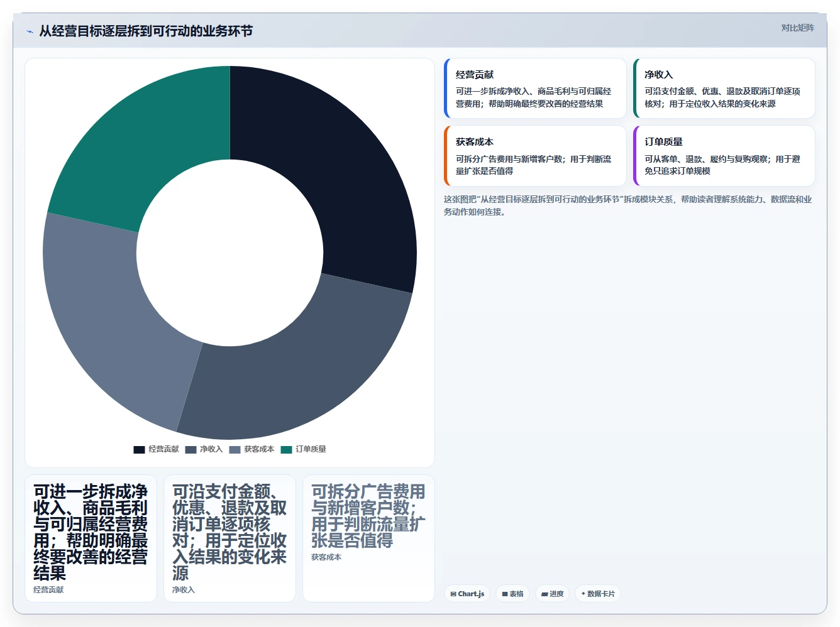Image resolution: width=840 pixels, height=627 pixels.
Task: Select the 进度 tag chip
Action: coord(552,594)
